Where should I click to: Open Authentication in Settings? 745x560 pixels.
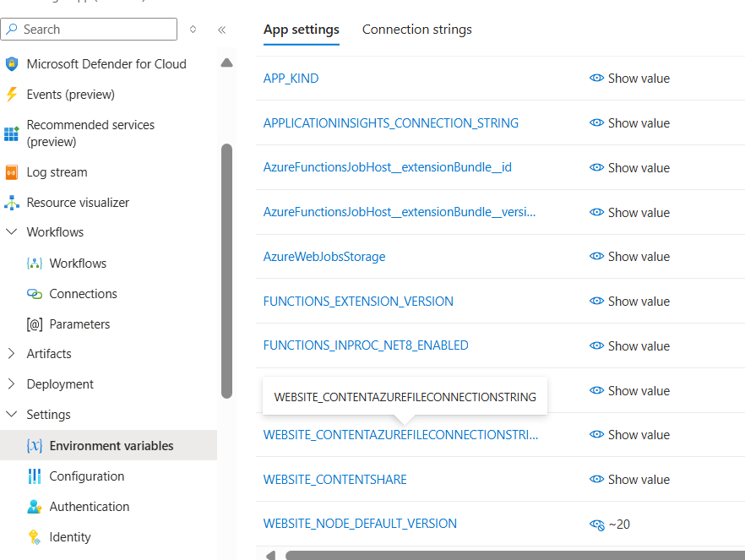click(90, 506)
